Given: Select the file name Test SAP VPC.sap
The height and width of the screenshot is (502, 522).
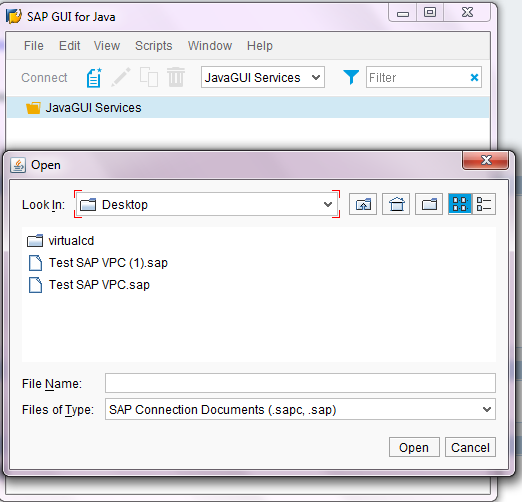Looking at the screenshot, I should click(x=99, y=285).
